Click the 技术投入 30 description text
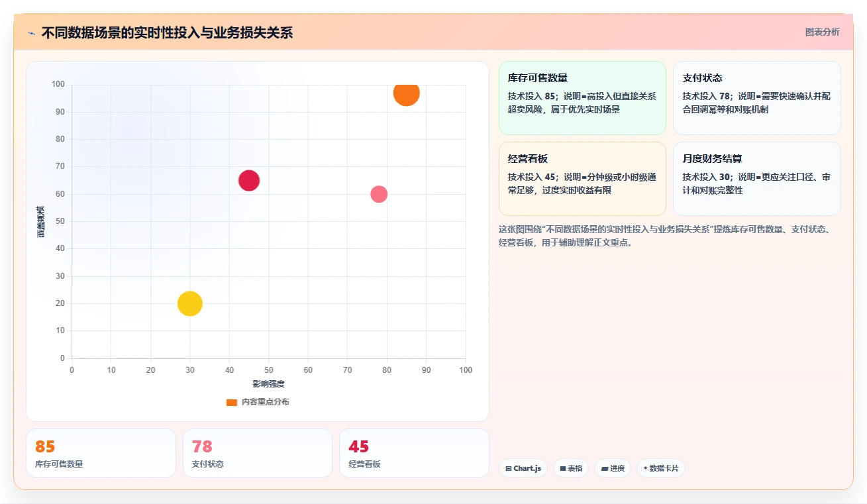Screen dimensions: 867x504 point(757,183)
